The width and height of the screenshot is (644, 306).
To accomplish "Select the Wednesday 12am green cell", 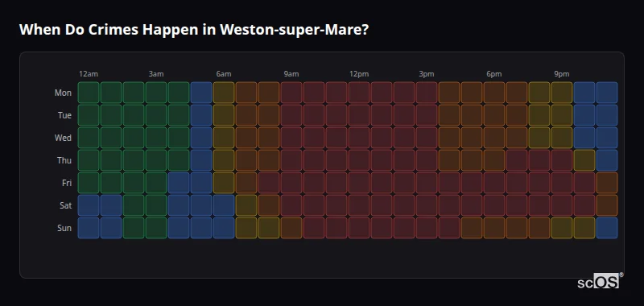I will coord(89,138).
